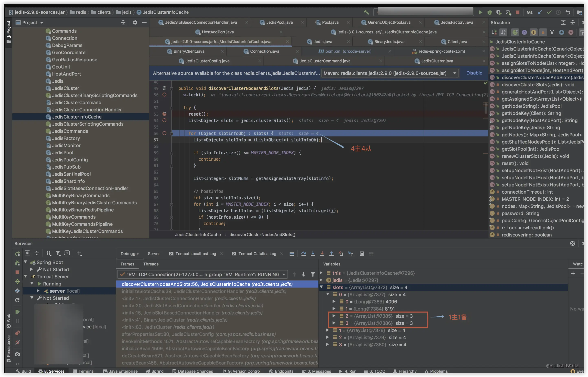Select JedisPool in project tree
The height and width of the screenshot is (377, 588).
point(63,153)
